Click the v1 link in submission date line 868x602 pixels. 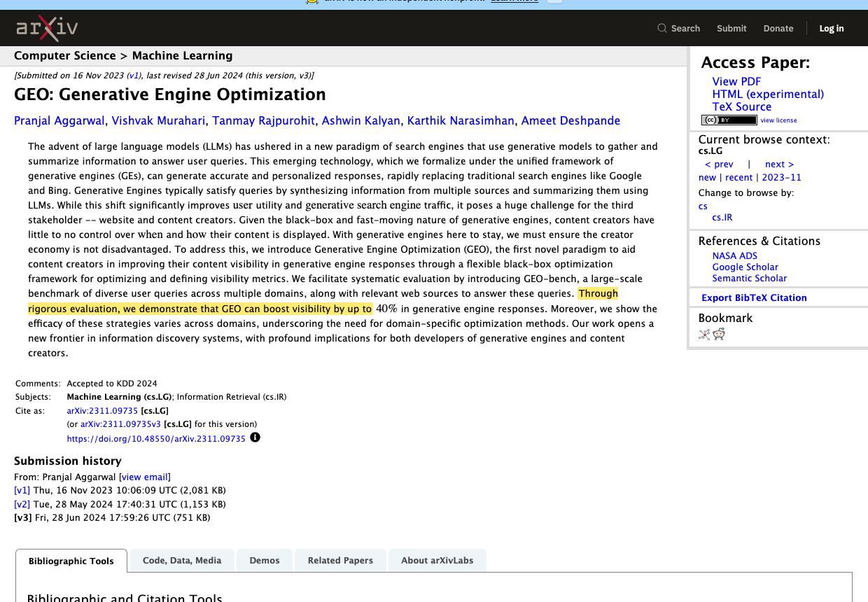point(133,76)
